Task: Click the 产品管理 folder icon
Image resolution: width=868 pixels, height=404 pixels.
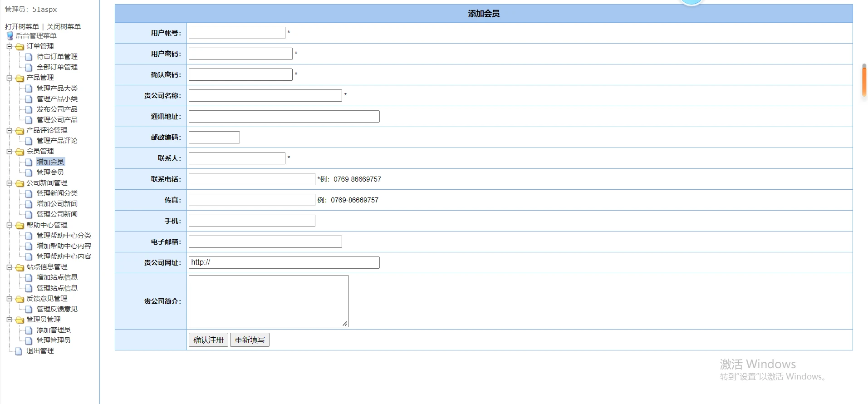Action: [x=20, y=78]
